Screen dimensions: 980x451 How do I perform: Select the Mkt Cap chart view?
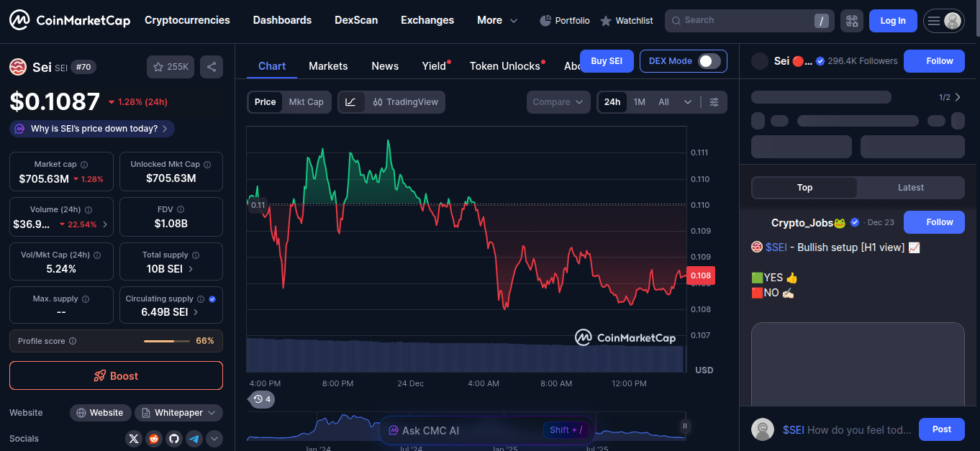pos(306,102)
